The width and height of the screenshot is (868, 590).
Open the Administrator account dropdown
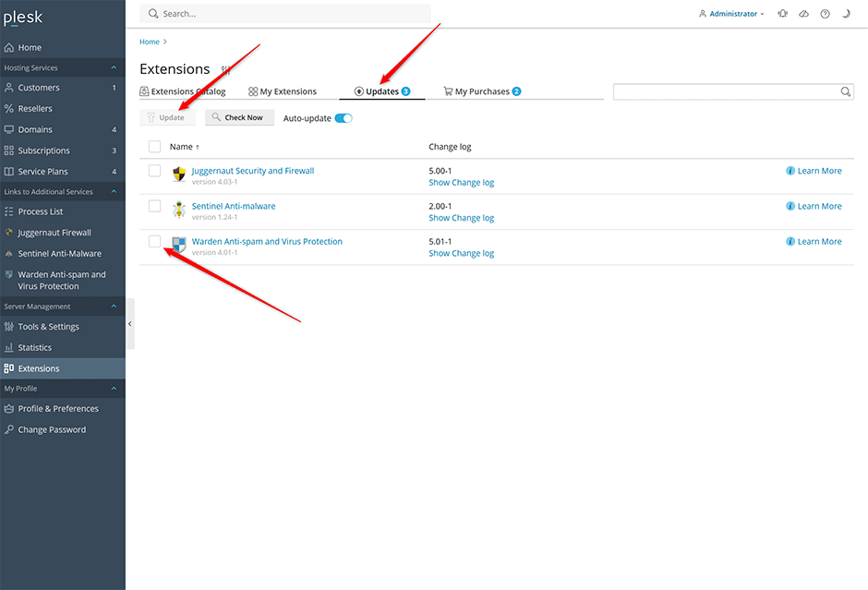[731, 14]
